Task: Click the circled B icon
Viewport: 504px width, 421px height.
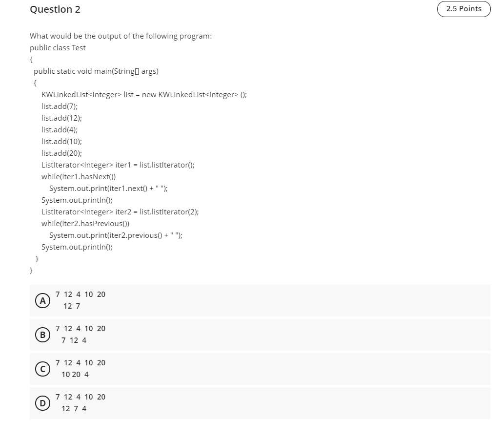Action: [42, 335]
